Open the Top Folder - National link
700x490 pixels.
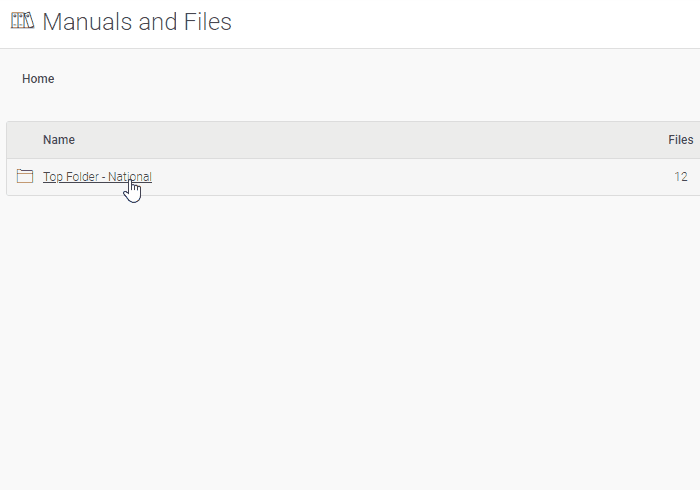click(97, 177)
